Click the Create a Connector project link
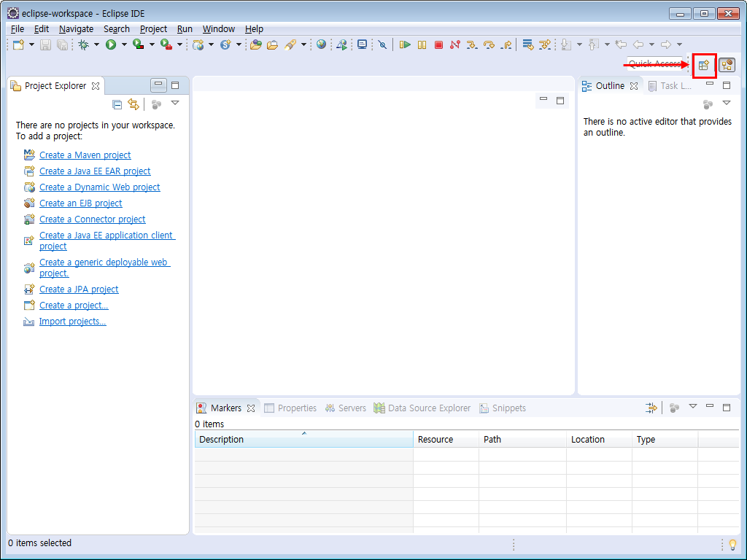This screenshot has width=747, height=560. point(93,219)
